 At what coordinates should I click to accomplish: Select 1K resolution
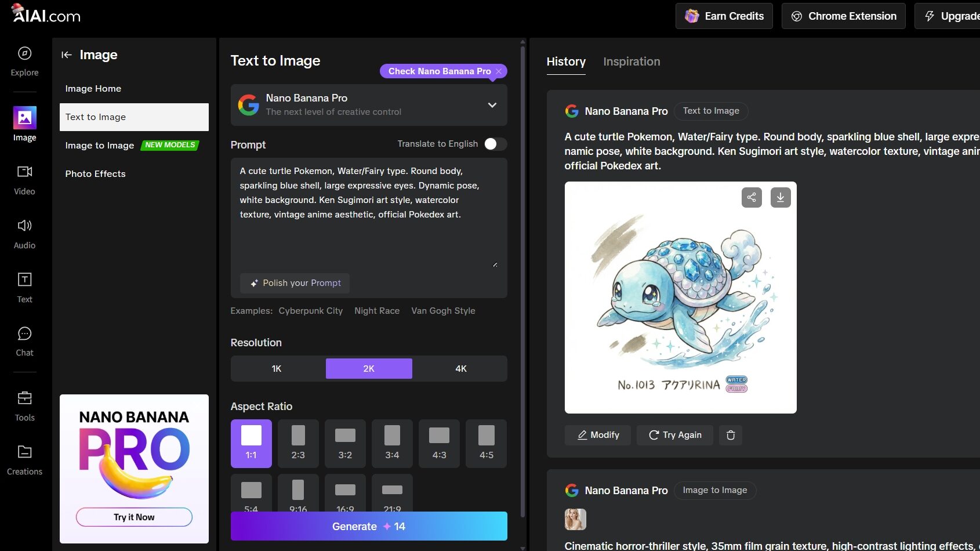(277, 369)
